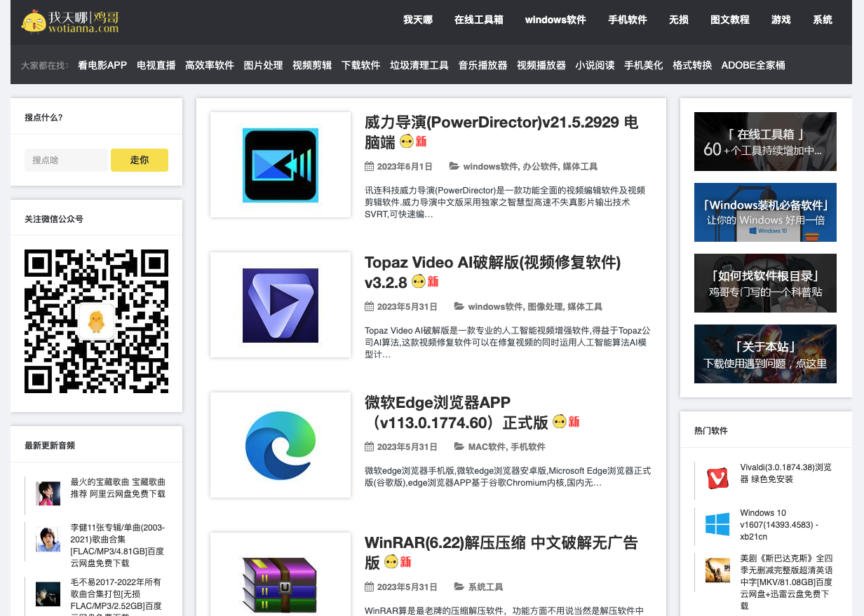Click the folder icon beside MAC软件
The height and width of the screenshot is (616, 864).
(459, 447)
